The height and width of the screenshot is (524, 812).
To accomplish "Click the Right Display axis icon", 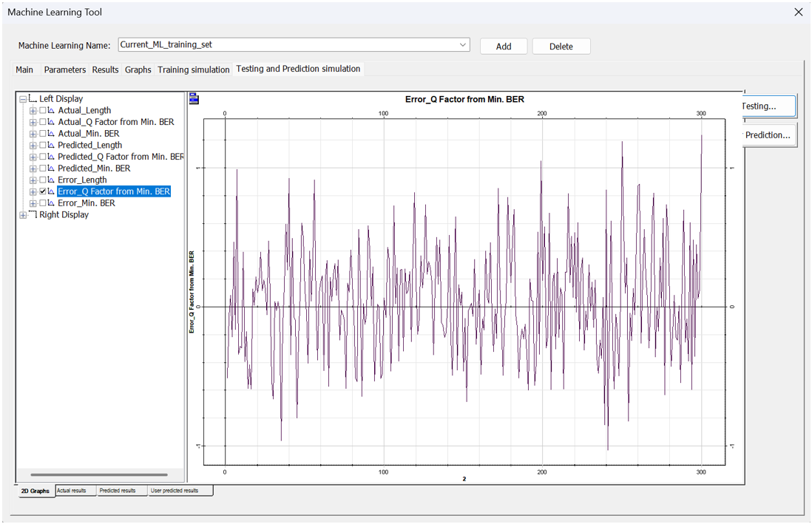I will 33,215.
